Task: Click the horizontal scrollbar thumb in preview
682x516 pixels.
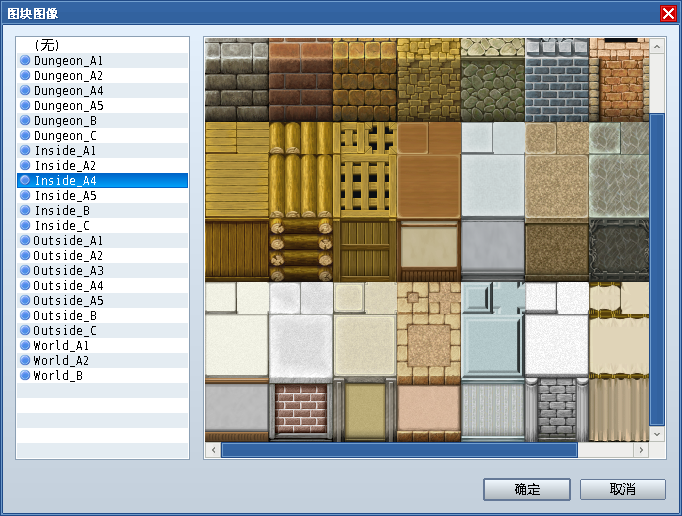Action: (399, 450)
